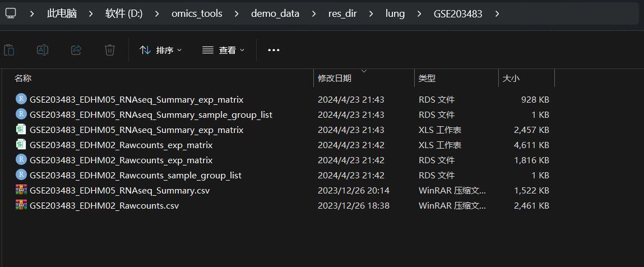The image size is (644, 267).
Task: Expand the chevron after GSE203483 in path
Action: coord(497,13)
